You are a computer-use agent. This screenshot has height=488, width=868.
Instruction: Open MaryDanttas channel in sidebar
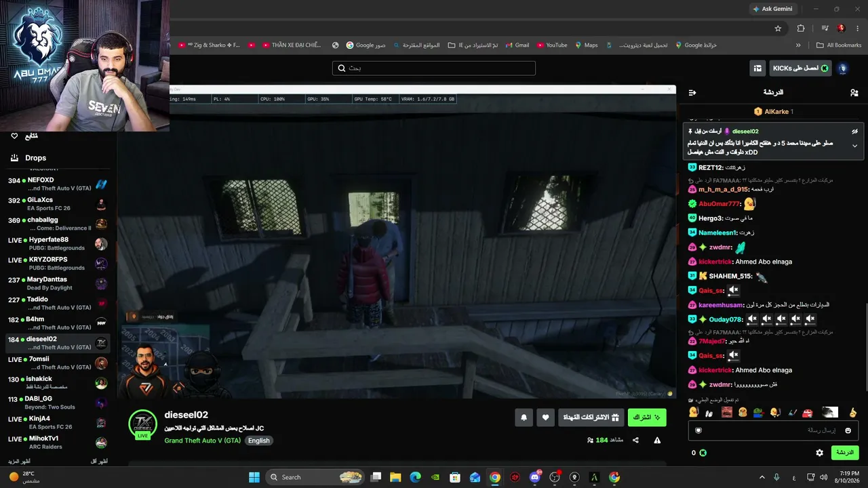pyautogui.click(x=57, y=283)
